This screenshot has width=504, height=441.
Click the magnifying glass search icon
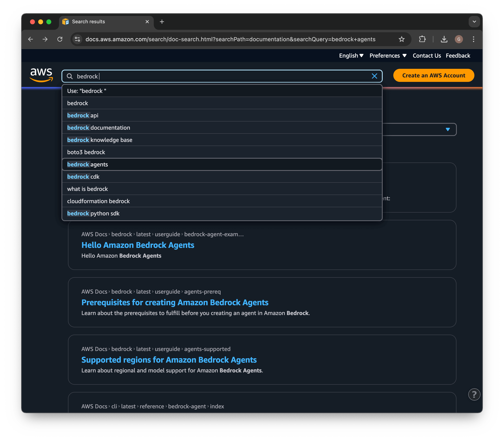(x=70, y=76)
